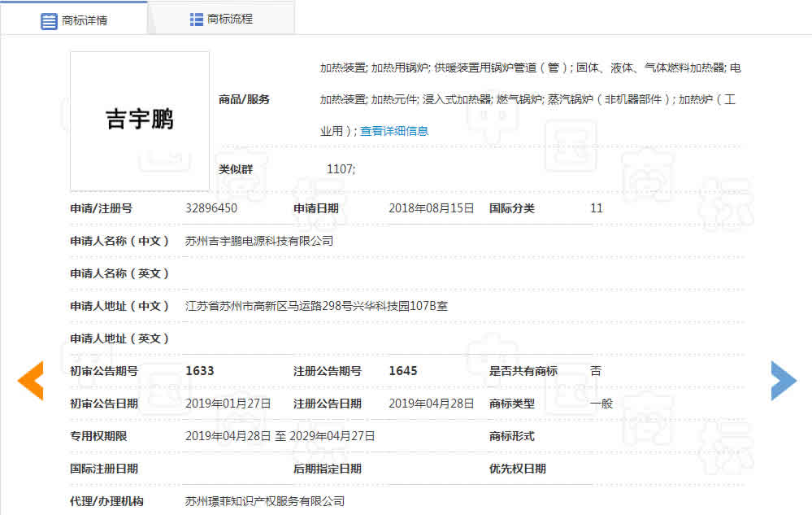Click the international class value 11
The image size is (812, 515).
coord(596,208)
